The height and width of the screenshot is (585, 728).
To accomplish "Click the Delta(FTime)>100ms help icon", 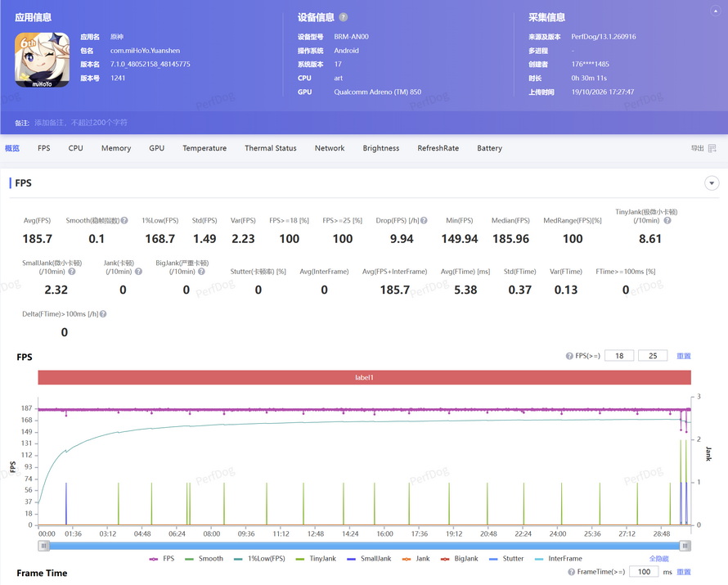I will coord(103,314).
